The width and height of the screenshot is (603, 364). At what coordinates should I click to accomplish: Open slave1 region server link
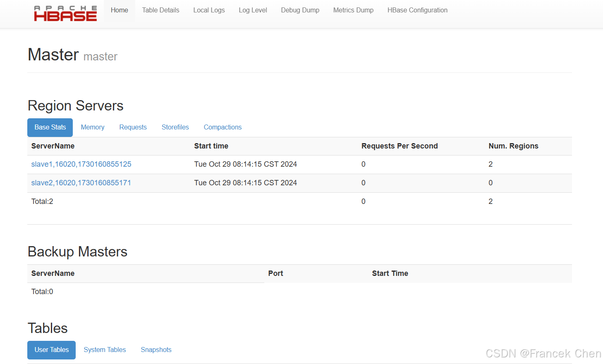tap(81, 164)
